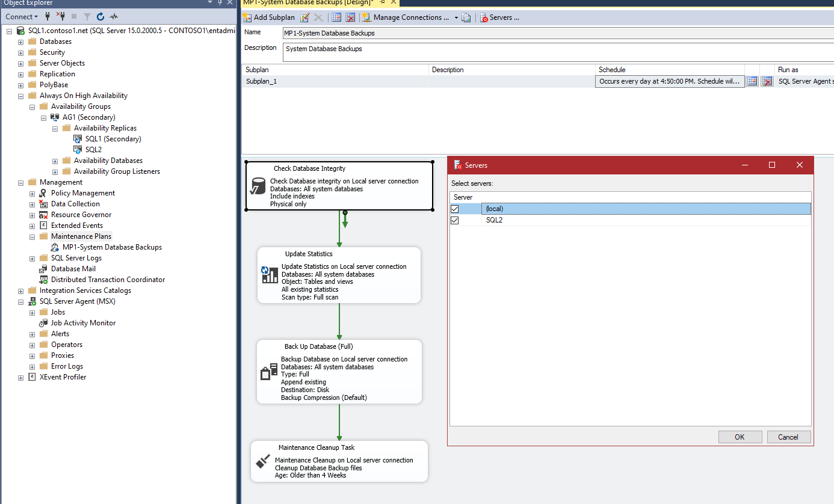
Task: Pin the Object Explorer panel
Action: (x=220, y=3)
